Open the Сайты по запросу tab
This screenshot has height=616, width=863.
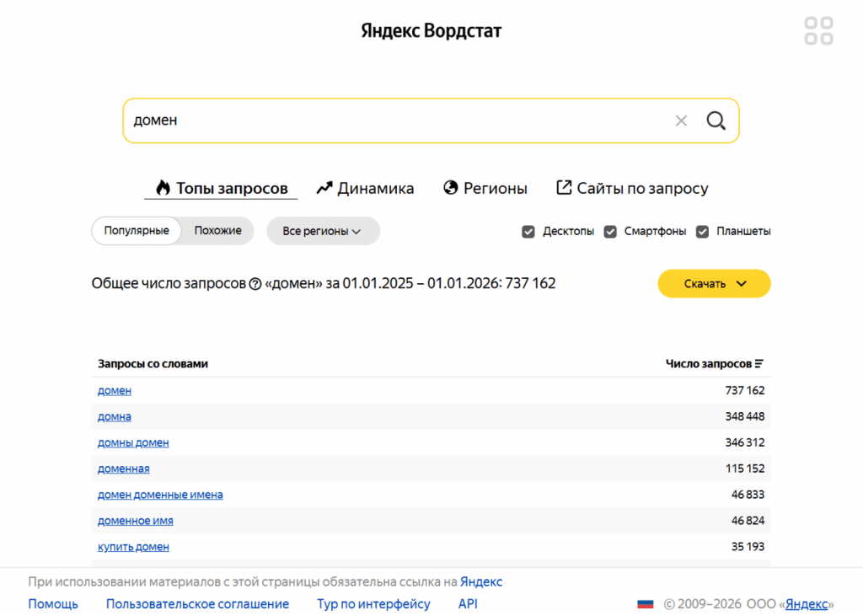[x=632, y=189]
